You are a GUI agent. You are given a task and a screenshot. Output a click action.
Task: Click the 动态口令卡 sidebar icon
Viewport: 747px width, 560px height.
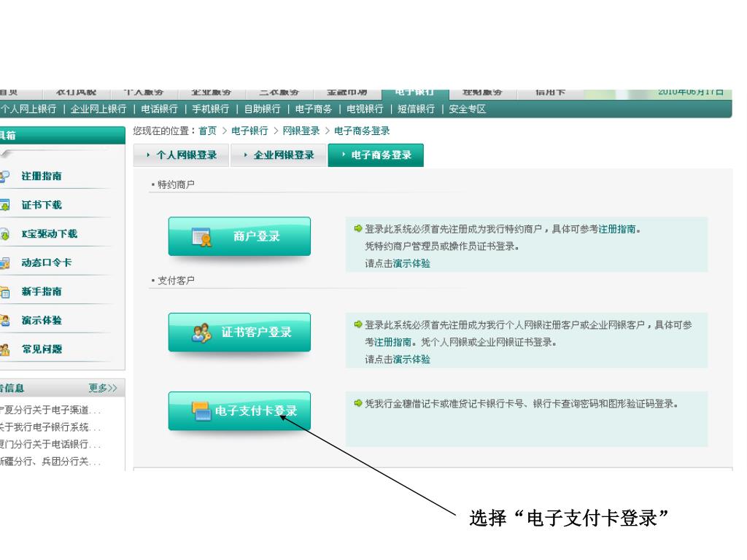tap(5, 262)
